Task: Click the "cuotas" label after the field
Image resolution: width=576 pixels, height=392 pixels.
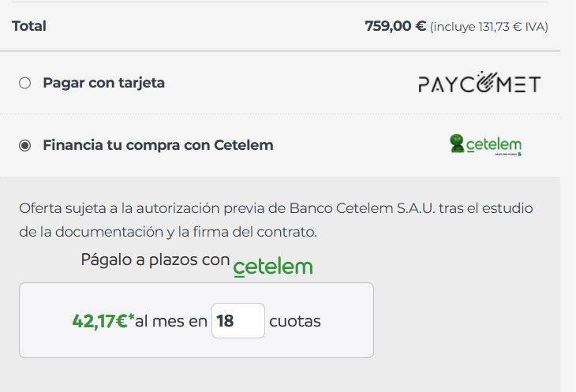Action: pos(295,321)
